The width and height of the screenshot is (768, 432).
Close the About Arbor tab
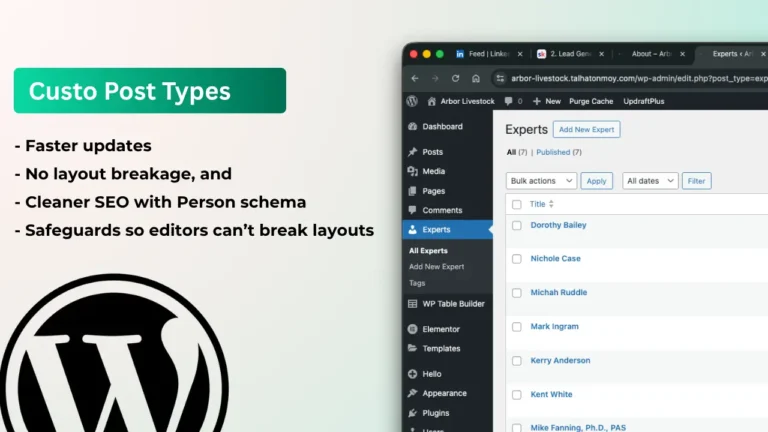682,54
